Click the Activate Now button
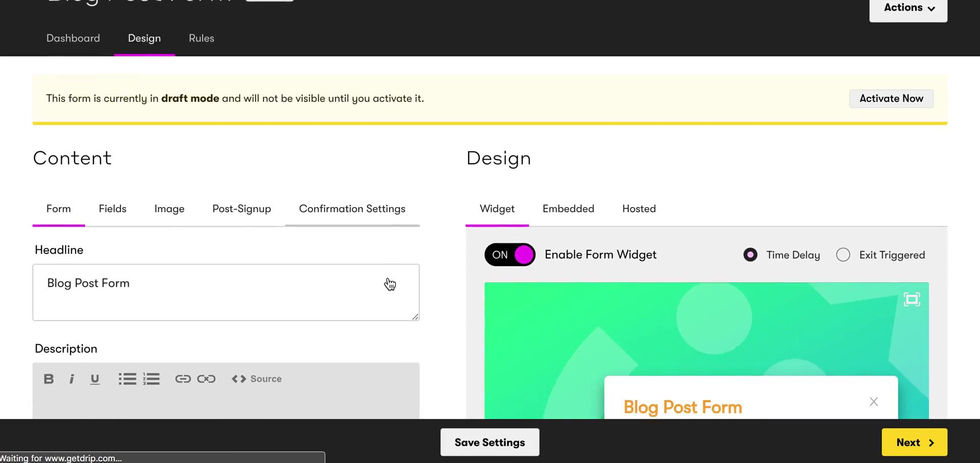Screen dimensions: 980x463 pos(891,98)
